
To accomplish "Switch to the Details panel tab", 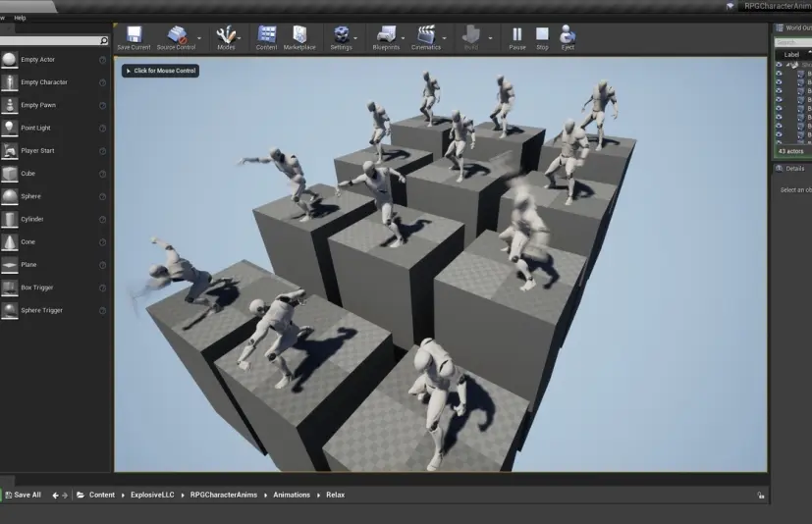I will pyautogui.click(x=792, y=168).
